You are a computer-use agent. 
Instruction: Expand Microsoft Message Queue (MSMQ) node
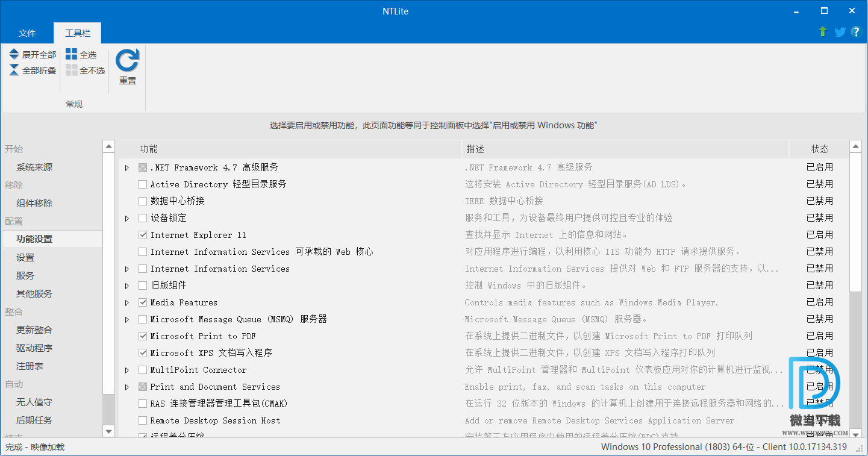pos(127,319)
